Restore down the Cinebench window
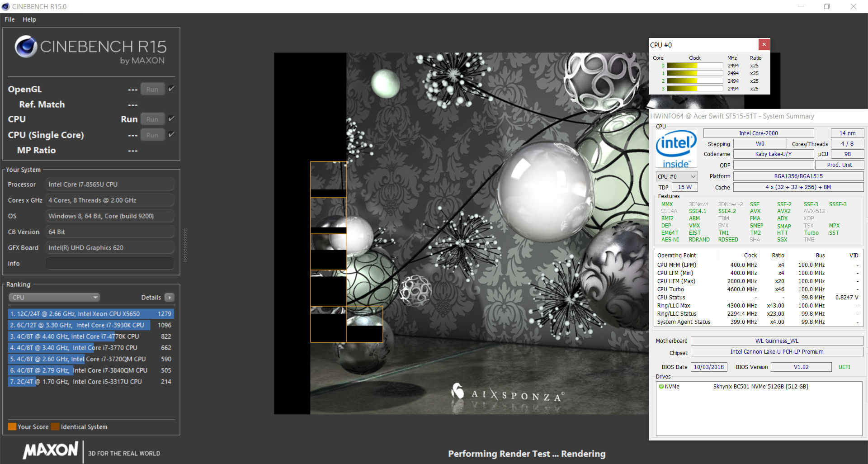 827,6
